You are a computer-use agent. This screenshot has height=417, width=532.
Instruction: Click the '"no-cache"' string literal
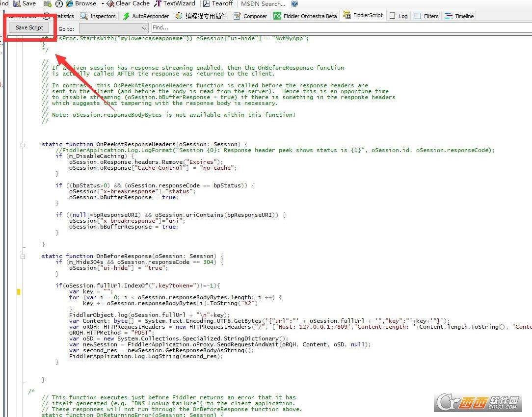(x=217, y=168)
